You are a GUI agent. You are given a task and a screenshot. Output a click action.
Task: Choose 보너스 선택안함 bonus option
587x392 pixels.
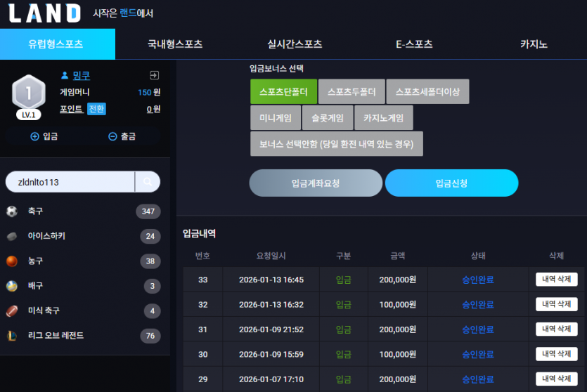337,143
